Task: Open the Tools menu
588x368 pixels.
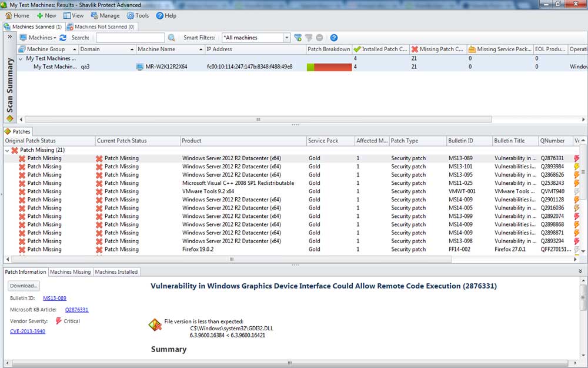Action: (x=138, y=15)
